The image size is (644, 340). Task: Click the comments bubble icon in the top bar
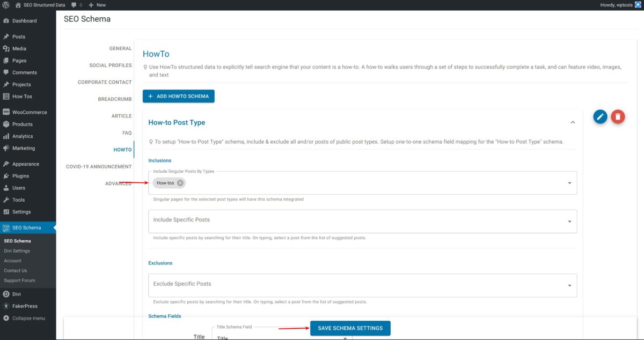(72, 4)
